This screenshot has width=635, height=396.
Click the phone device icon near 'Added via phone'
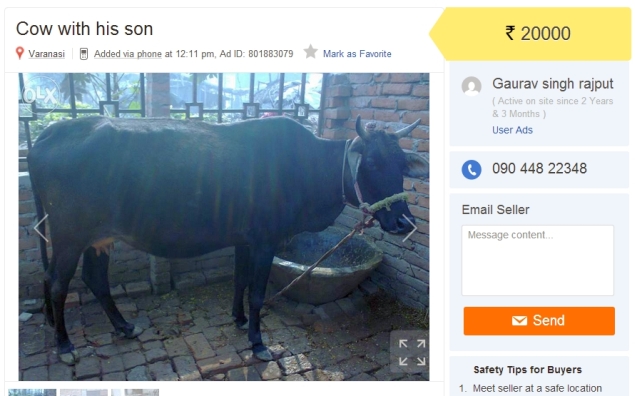click(x=83, y=54)
